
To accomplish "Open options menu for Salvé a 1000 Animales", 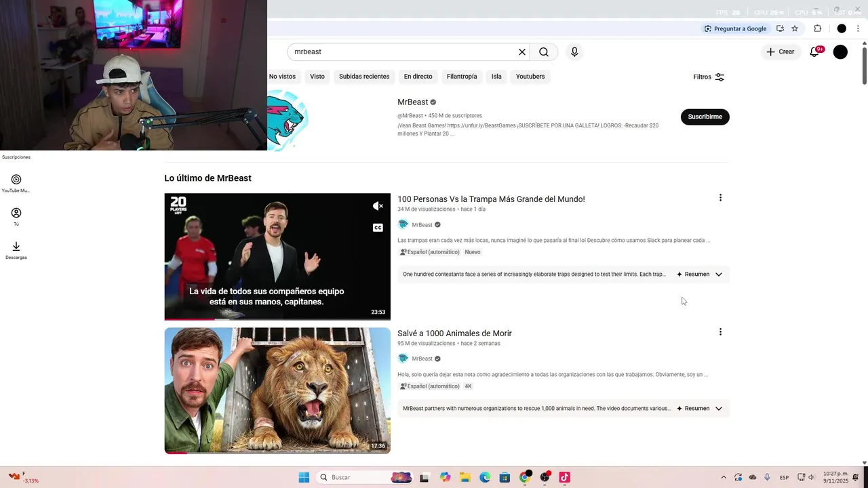I will [x=720, y=332].
